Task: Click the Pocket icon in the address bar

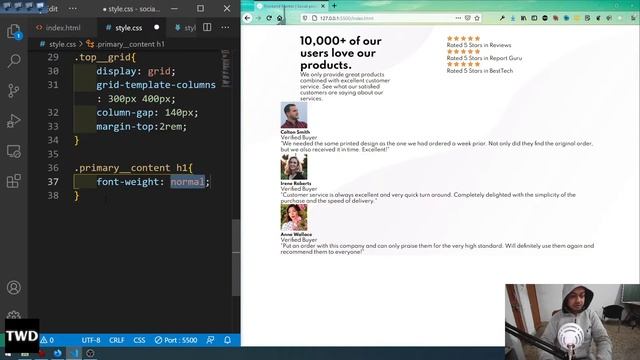Action: point(467,18)
